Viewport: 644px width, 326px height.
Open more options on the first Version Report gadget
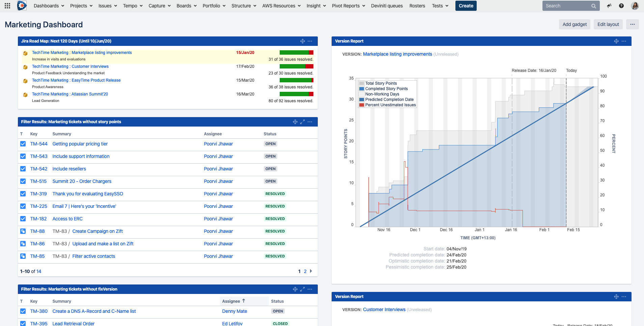click(624, 41)
